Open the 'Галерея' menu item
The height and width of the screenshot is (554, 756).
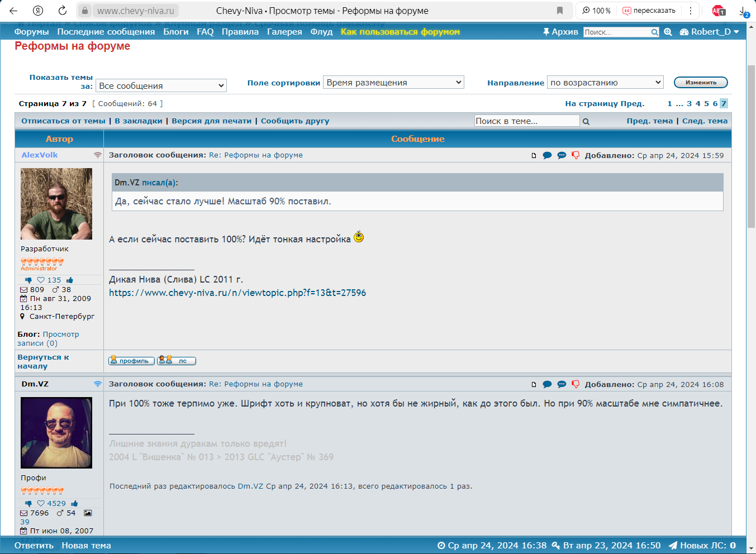pyautogui.click(x=284, y=32)
